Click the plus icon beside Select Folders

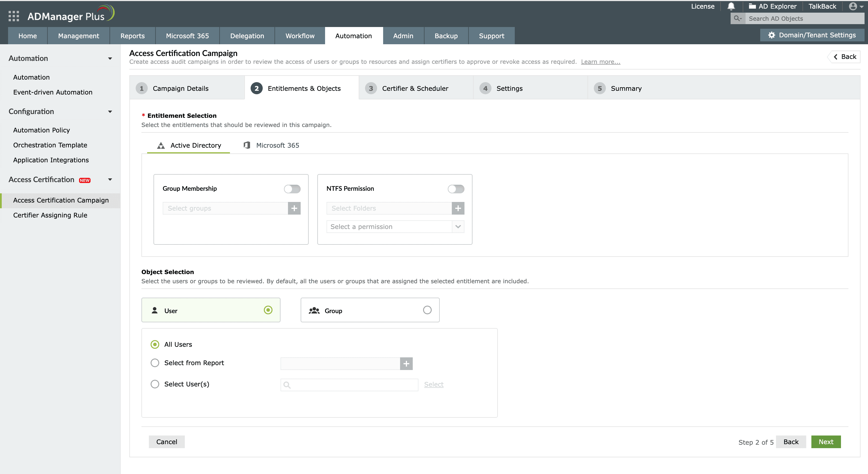point(458,208)
